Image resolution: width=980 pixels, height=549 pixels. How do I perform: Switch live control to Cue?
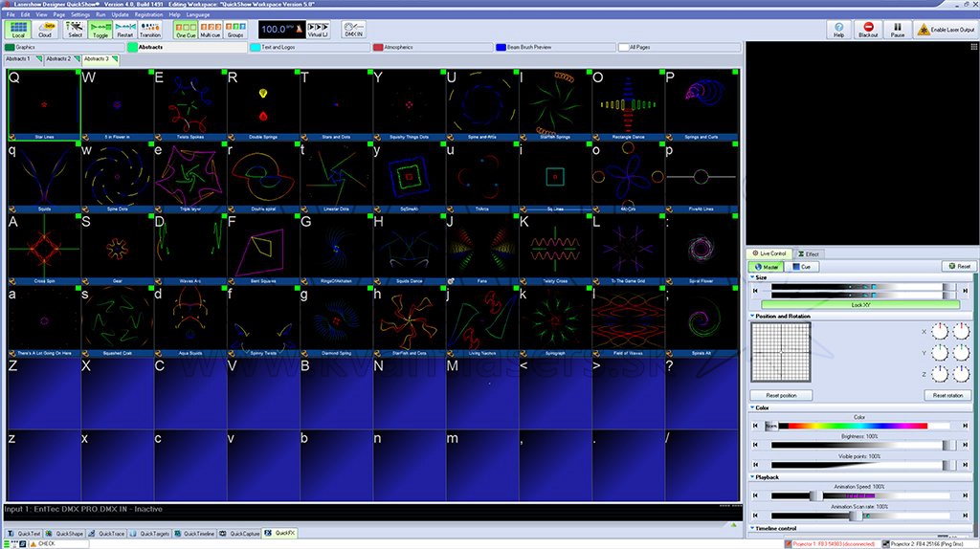(801, 267)
